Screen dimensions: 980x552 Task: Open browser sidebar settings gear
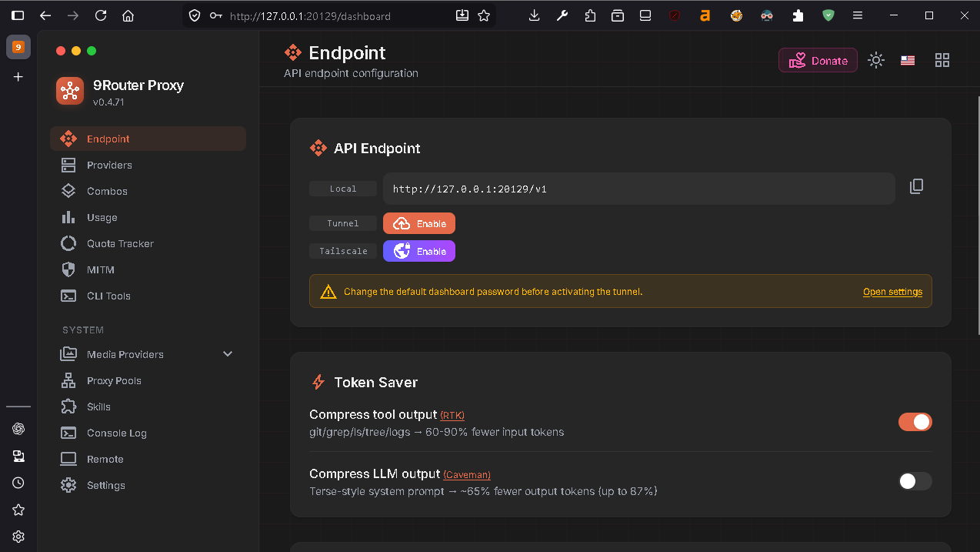[x=18, y=537]
